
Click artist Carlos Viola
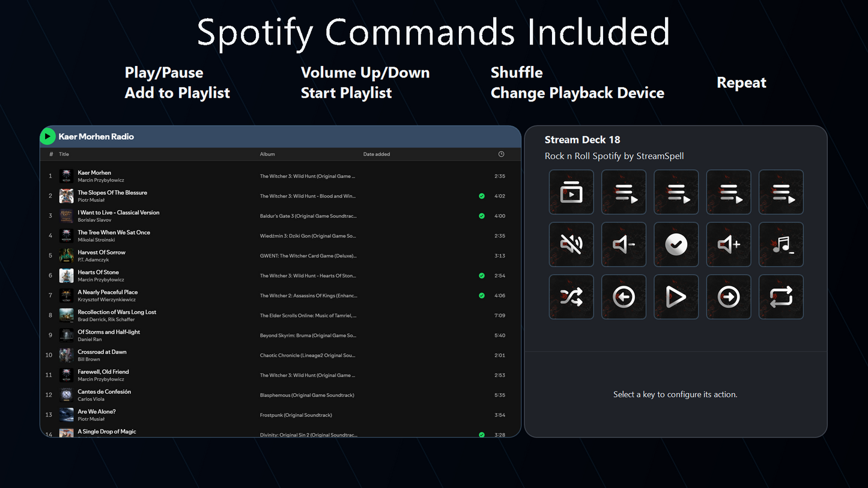(x=91, y=399)
